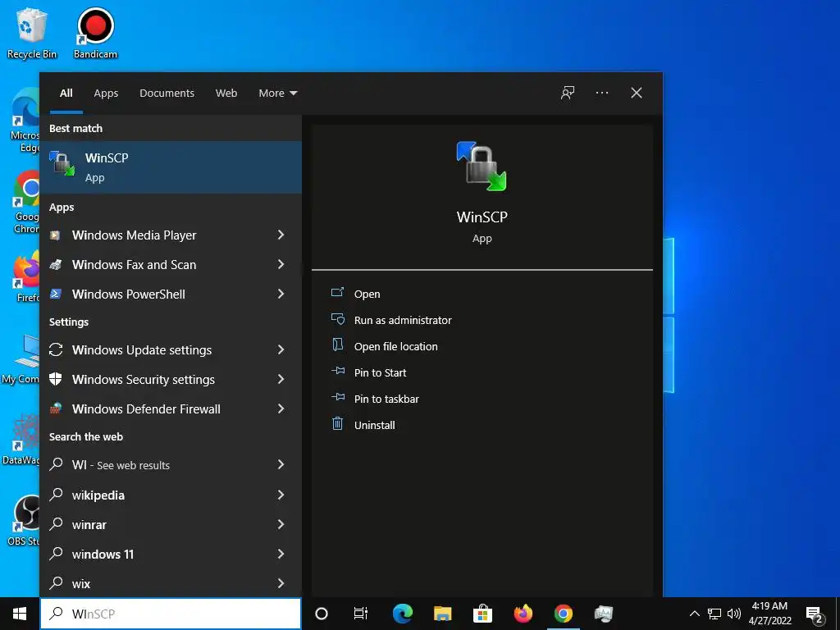
Task: Click the feedback person icon in the search header
Action: (x=568, y=94)
